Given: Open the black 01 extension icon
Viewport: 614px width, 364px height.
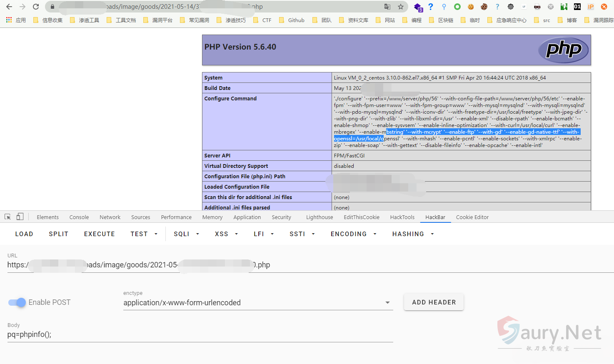Looking at the screenshot, I should 577,7.
